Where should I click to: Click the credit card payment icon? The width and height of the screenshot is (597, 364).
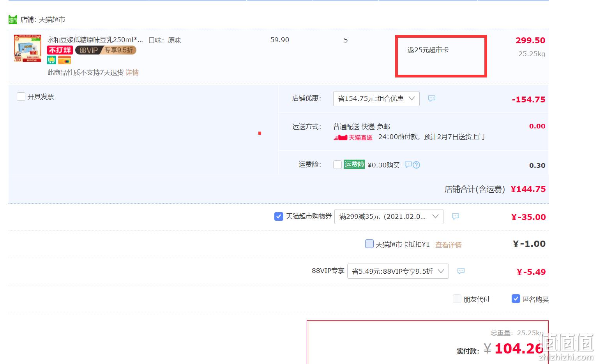click(x=64, y=60)
